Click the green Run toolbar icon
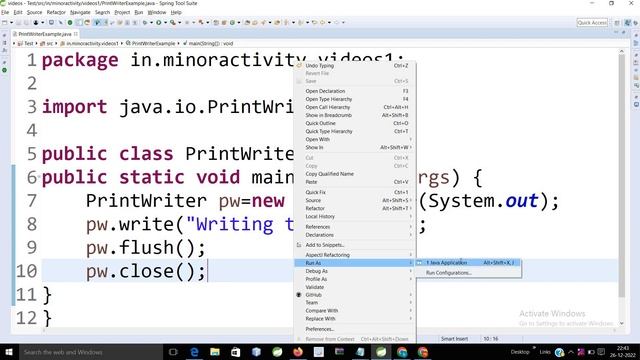The width and height of the screenshot is (640, 360). 158,22
